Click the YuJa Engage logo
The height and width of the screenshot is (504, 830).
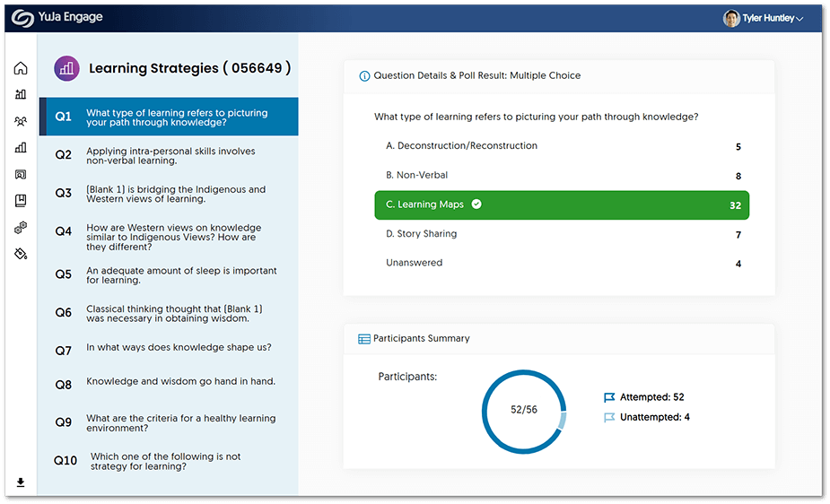point(57,18)
